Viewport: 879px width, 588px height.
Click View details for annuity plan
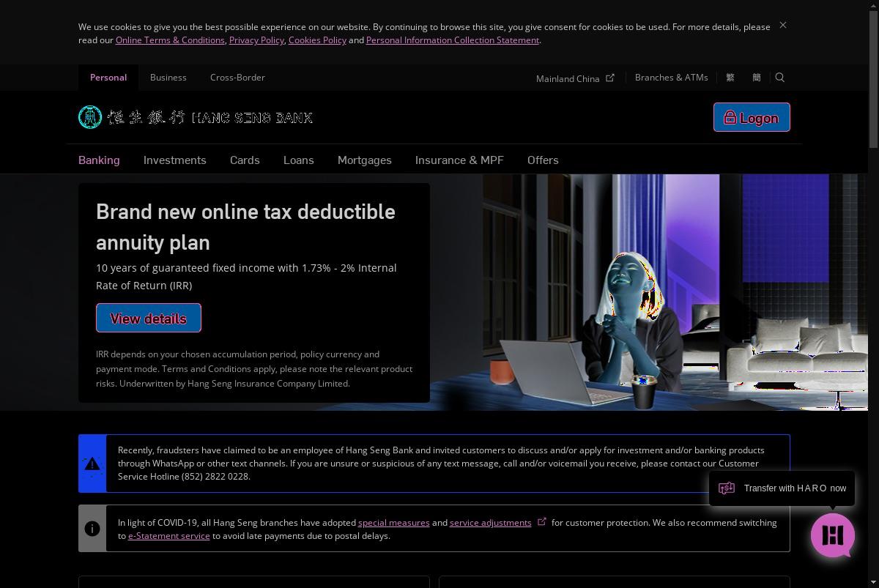coord(149,318)
